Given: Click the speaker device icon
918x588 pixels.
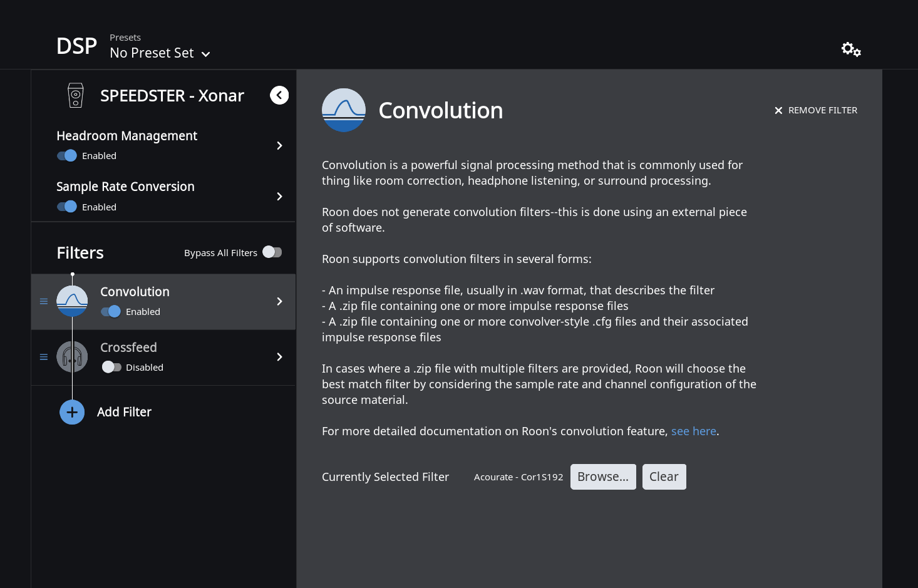Looking at the screenshot, I should point(76,95).
